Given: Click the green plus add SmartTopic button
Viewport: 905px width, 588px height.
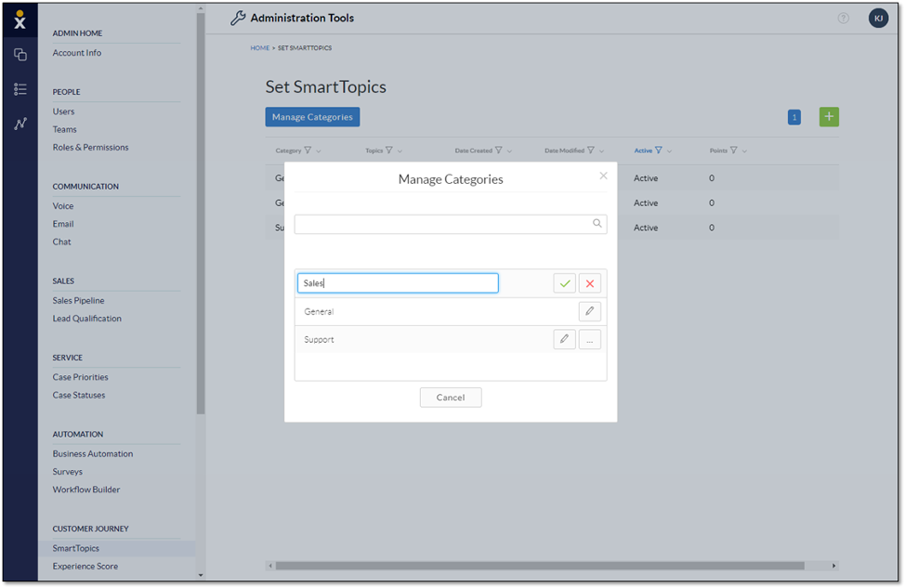Looking at the screenshot, I should [829, 117].
